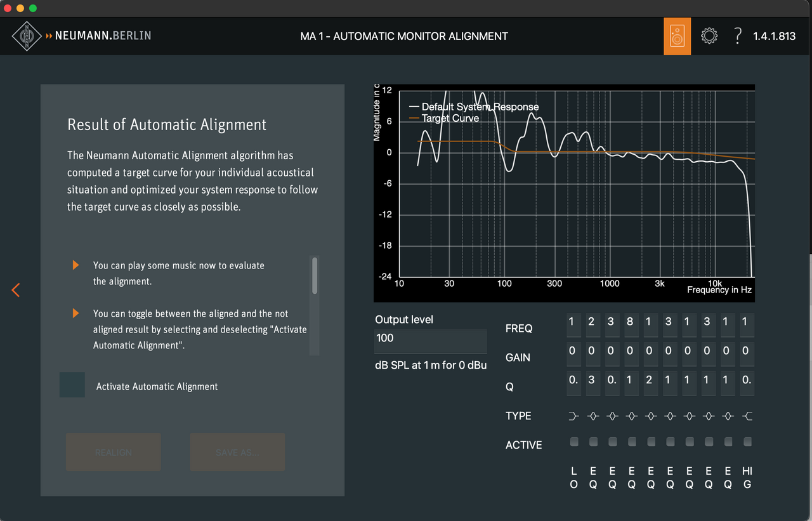The image size is (812, 521).
Task: Click the GAIN row label
Action: click(518, 357)
